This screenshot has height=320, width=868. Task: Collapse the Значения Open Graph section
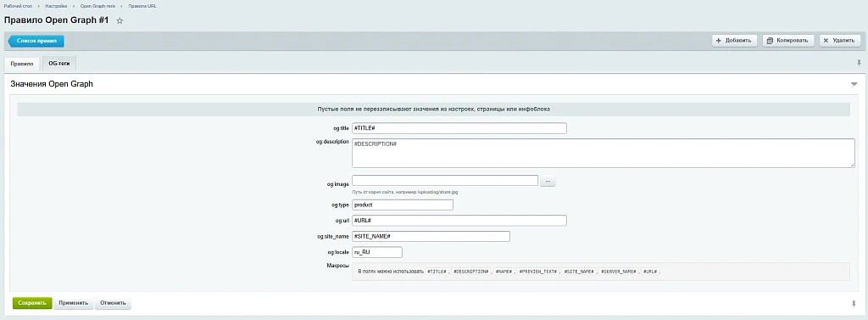pyautogui.click(x=854, y=84)
